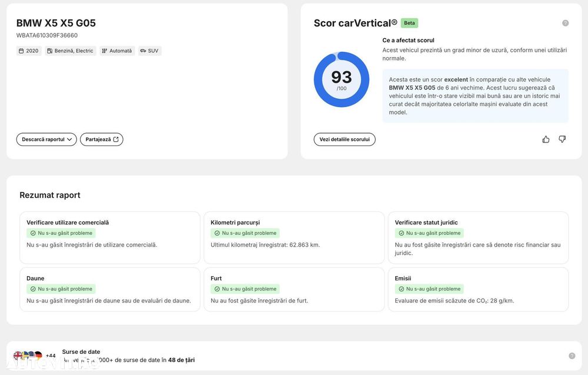Click the check icon under Daune
The width and height of the screenshot is (588, 375).
(33, 289)
